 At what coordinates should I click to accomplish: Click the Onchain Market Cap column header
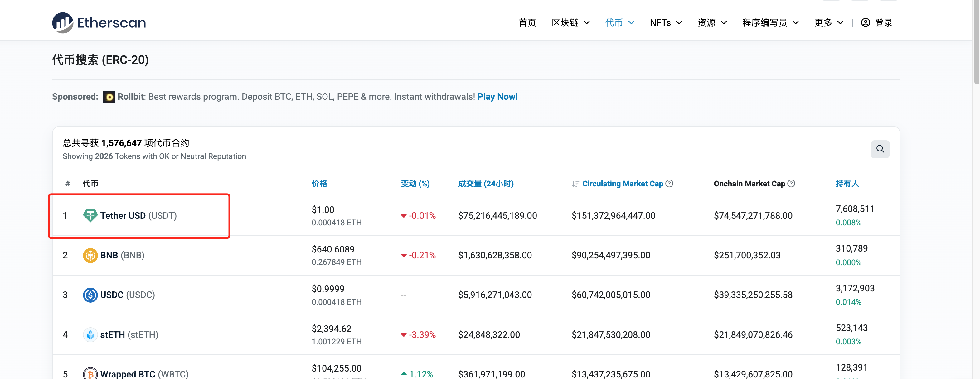point(749,184)
